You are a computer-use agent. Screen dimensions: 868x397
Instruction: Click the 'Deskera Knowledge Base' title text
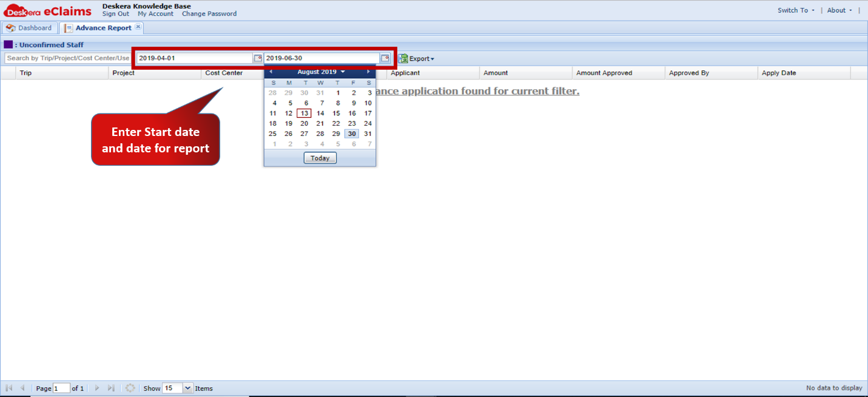[x=147, y=6]
